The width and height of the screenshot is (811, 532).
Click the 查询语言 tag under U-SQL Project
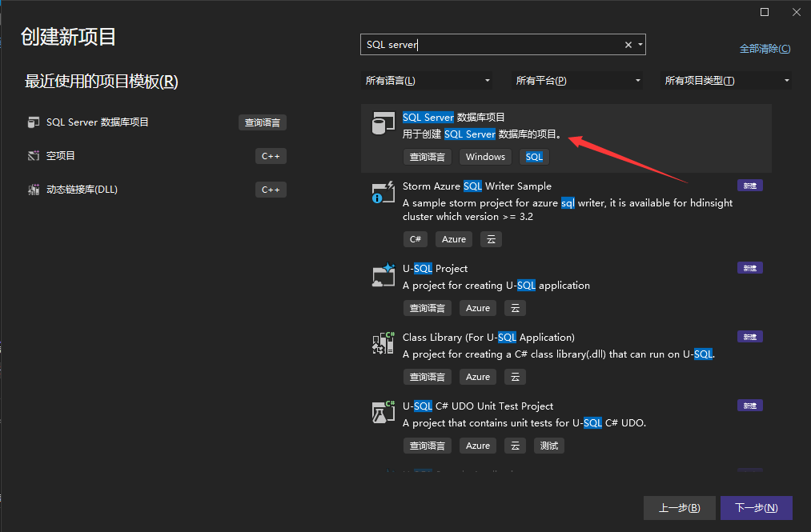click(x=428, y=308)
